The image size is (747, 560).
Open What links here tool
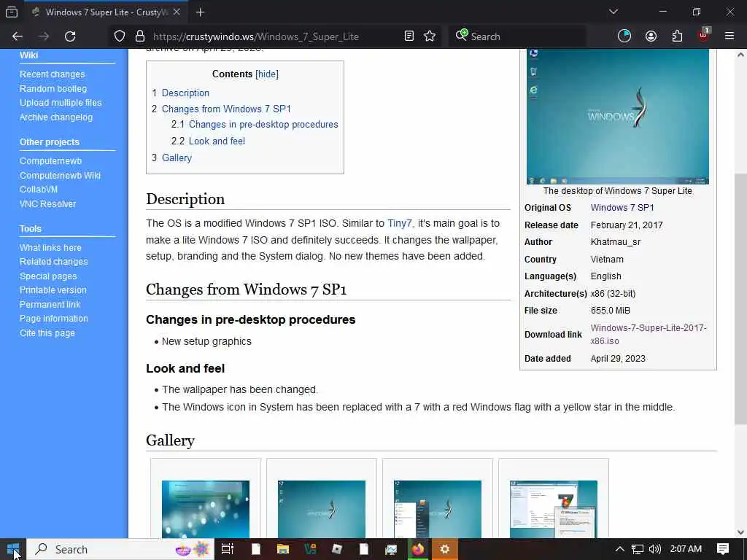click(50, 248)
